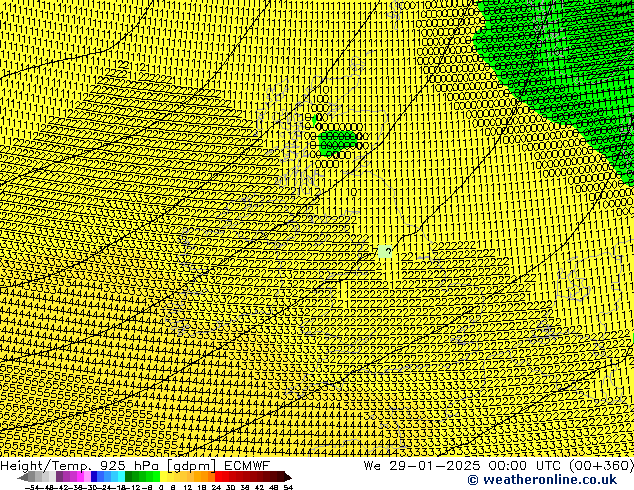Click the copyright symbol beside weatheronline

(444, 480)
